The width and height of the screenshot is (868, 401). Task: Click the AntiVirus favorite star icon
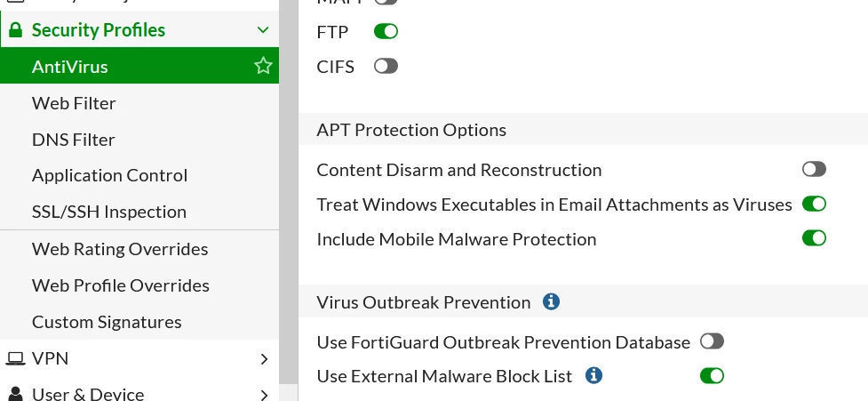click(x=263, y=66)
